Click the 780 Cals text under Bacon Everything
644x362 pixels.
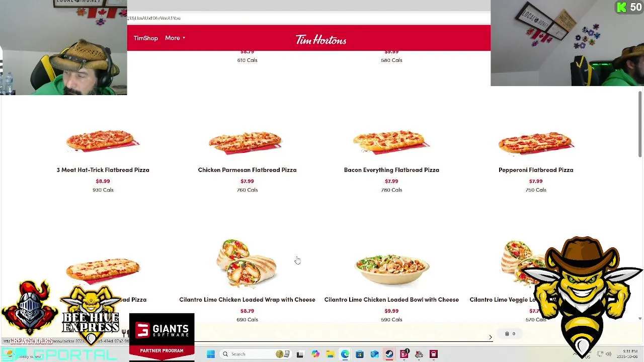[391, 190]
